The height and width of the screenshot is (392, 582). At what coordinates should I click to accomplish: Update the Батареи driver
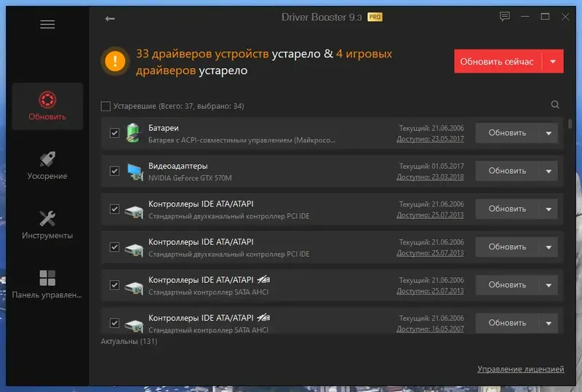(x=507, y=133)
